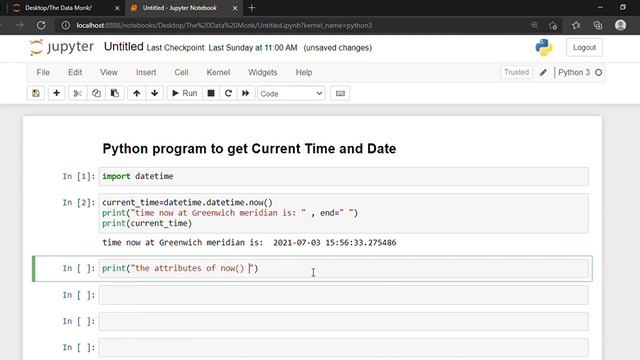Click the last empty code cell
This screenshot has height=360, width=640.
coord(343,347)
